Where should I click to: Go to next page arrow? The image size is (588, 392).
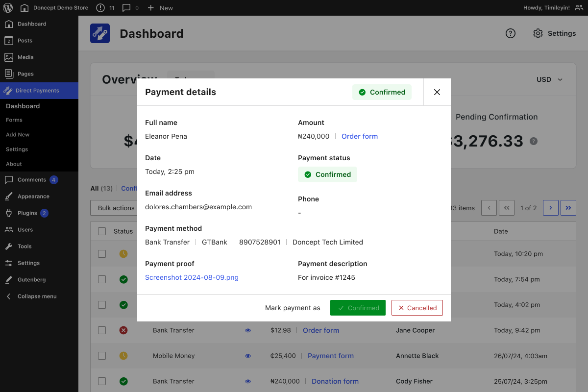click(x=551, y=208)
